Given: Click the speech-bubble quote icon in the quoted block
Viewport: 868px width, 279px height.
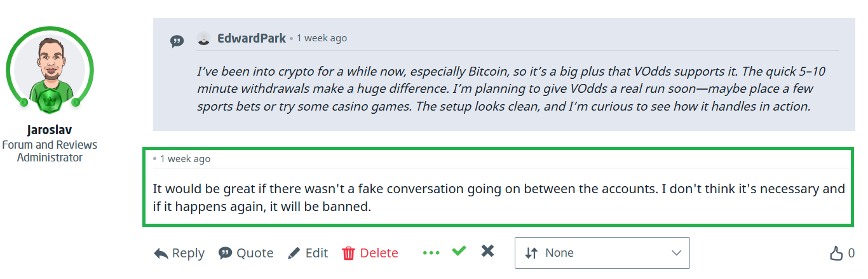Looking at the screenshot, I should click(177, 41).
